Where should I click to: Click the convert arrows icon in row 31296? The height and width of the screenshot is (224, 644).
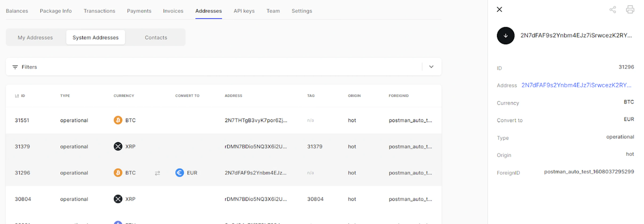tap(157, 173)
